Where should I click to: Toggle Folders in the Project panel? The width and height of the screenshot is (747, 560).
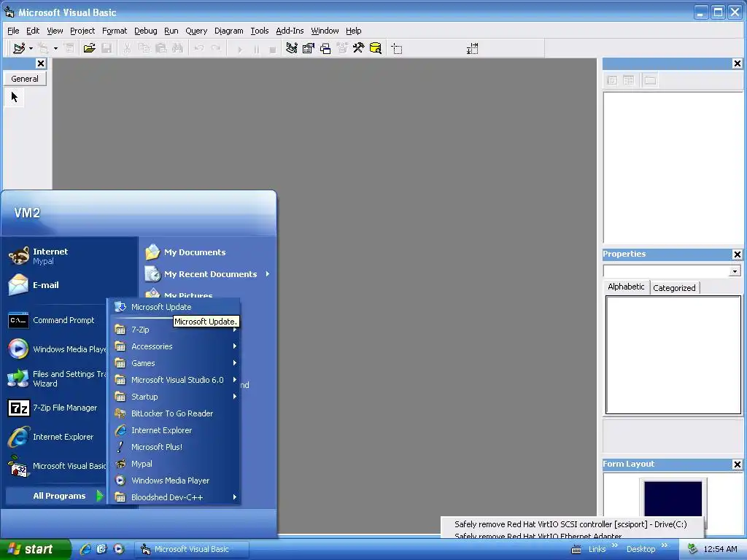(650, 80)
